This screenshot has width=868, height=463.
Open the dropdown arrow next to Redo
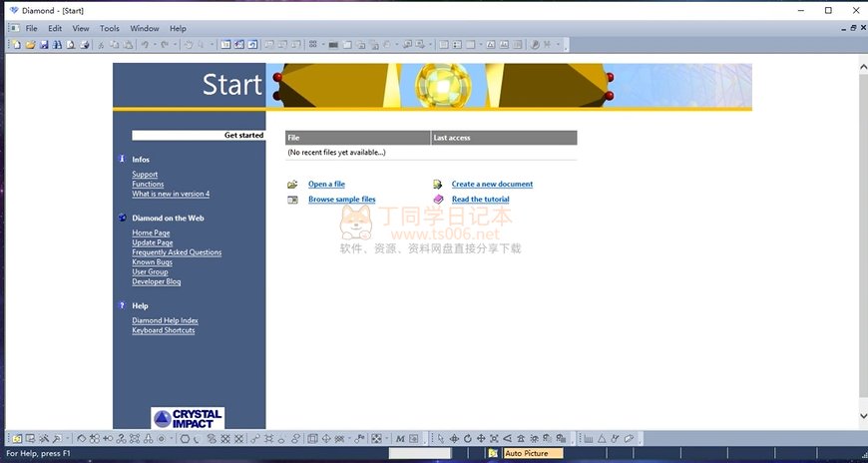(x=177, y=45)
